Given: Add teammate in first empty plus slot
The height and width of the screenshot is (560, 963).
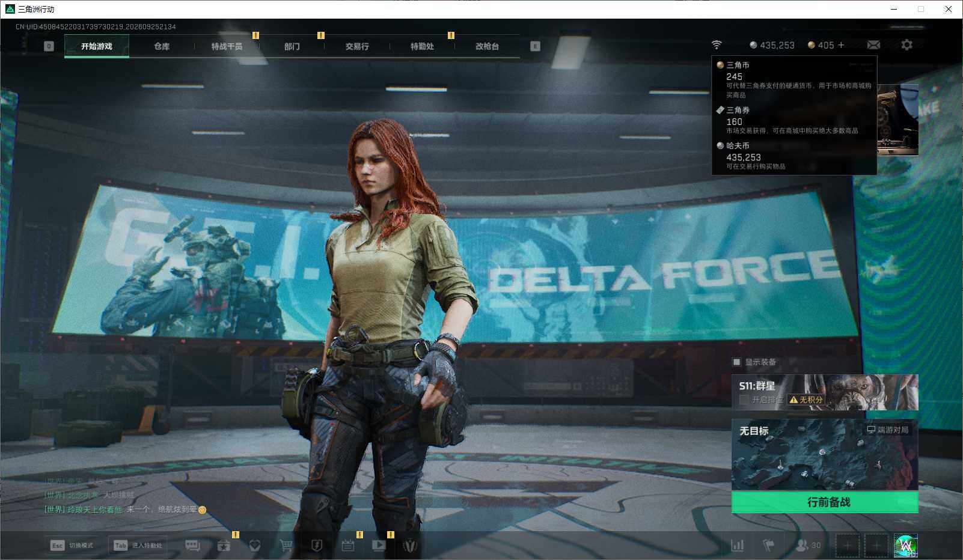Looking at the screenshot, I should (847, 546).
